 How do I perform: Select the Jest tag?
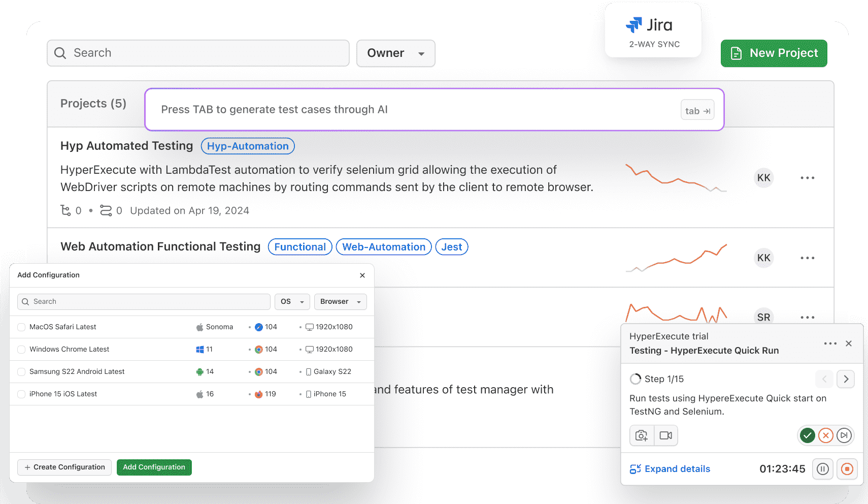coord(452,247)
